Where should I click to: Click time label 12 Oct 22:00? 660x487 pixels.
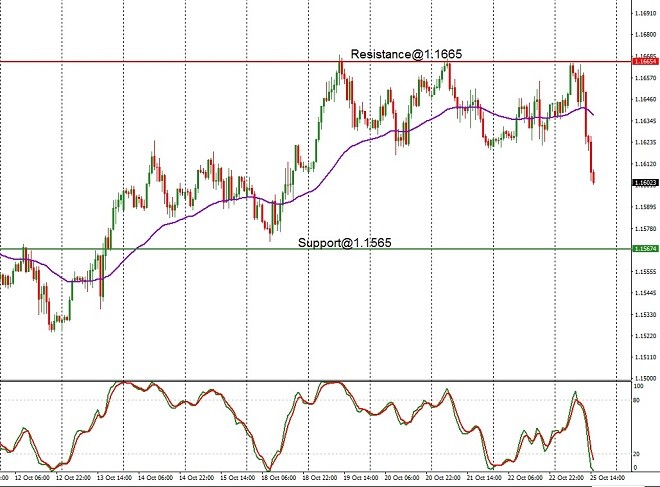pos(73,478)
